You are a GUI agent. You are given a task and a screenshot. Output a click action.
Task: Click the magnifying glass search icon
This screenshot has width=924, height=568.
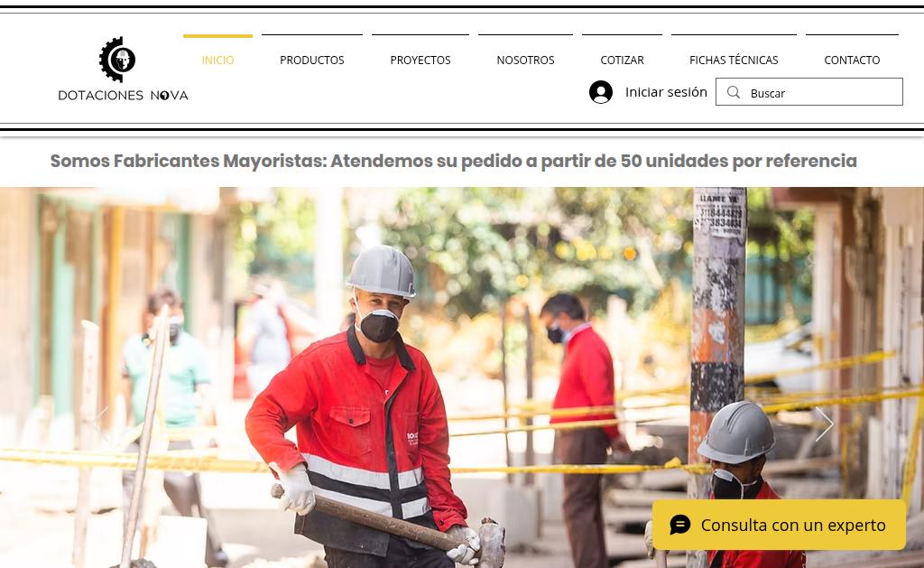733,92
